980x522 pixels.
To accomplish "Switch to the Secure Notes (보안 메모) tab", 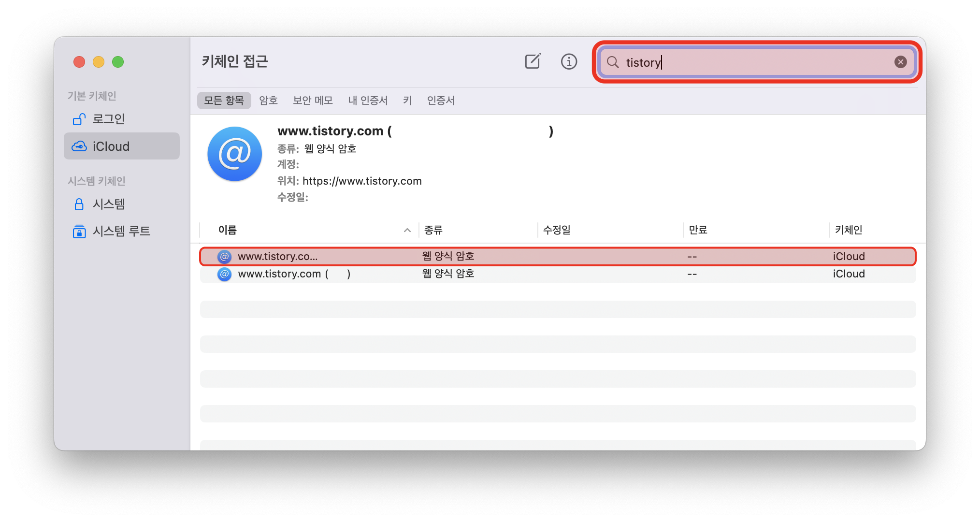I will [313, 101].
